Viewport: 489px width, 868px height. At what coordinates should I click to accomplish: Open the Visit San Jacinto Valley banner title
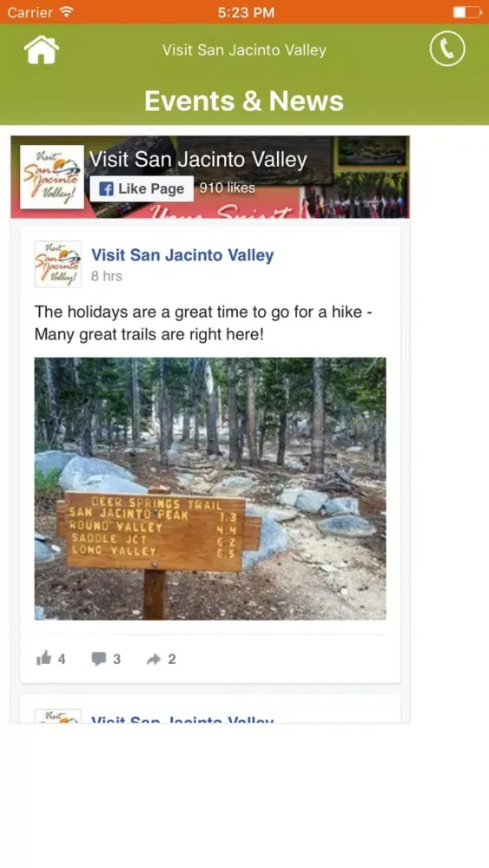tap(198, 160)
